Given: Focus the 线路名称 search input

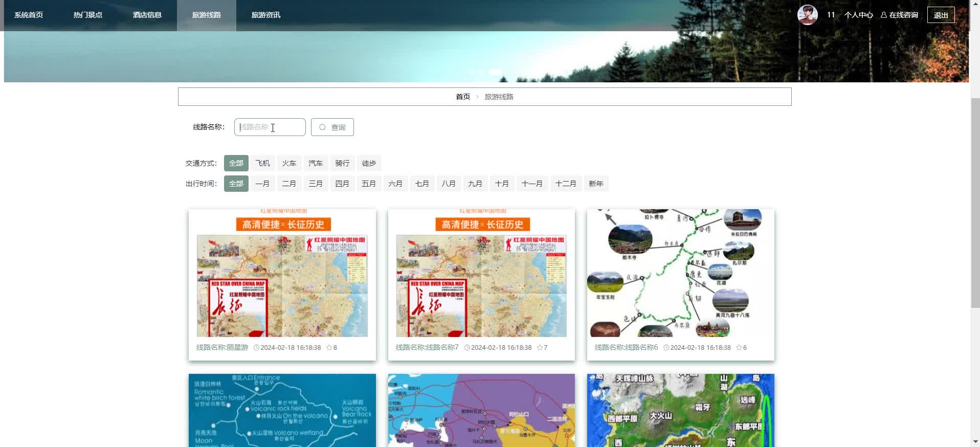Looking at the screenshot, I should [270, 127].
